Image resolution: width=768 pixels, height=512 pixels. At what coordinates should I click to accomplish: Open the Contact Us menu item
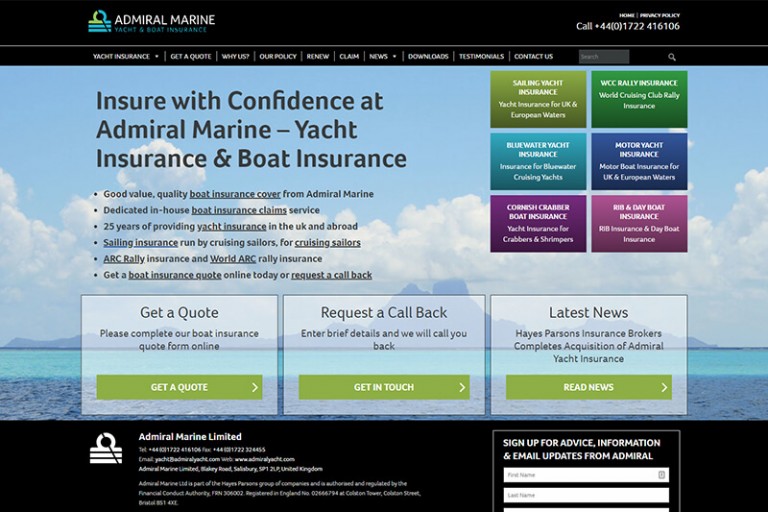(533, 56)
